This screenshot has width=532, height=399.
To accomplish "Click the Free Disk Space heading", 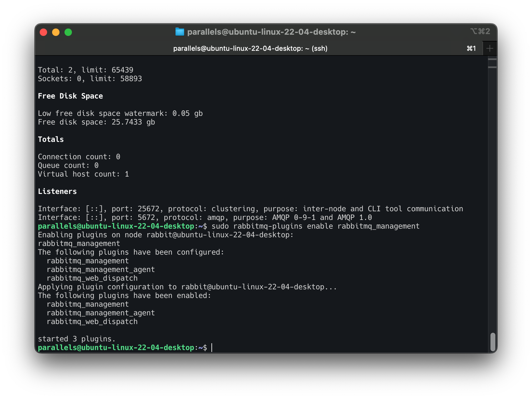I will click(x=70, y=96).
